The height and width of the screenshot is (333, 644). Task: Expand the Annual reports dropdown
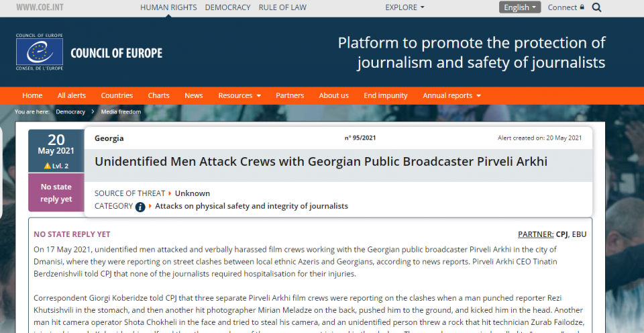pos(451,95)
